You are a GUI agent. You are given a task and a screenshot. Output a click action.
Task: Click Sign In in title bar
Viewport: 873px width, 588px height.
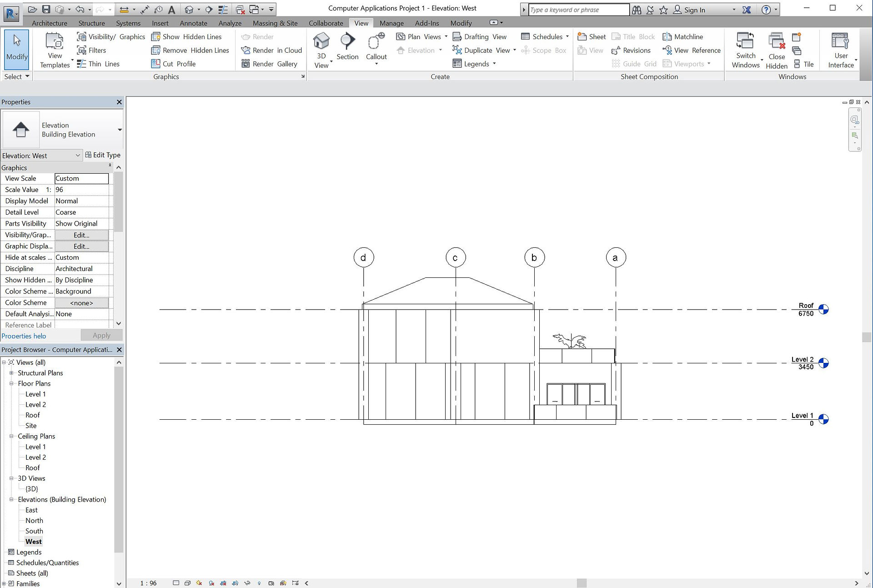689,10
